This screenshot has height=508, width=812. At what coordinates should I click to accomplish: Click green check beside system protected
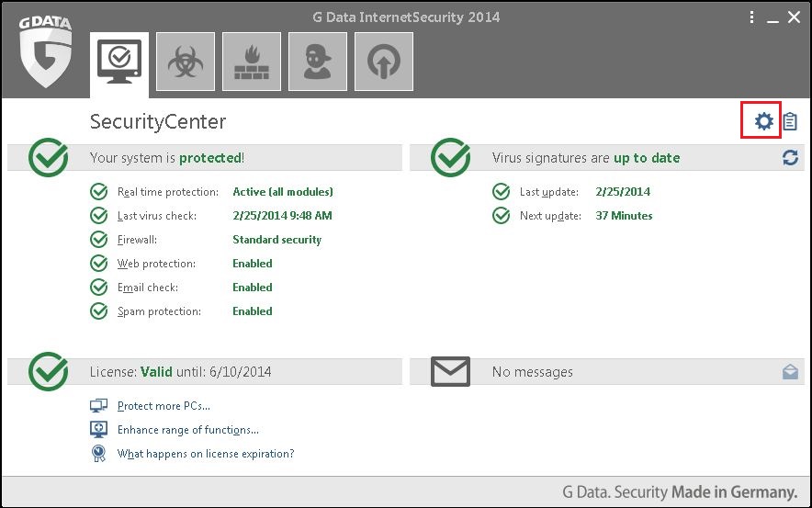[x=48, y=157]
